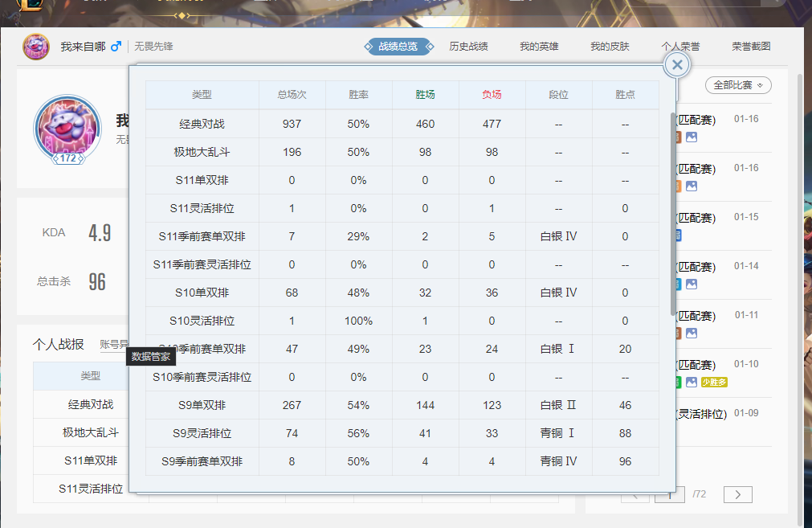The image size is (812, 528).
Task: Click the yellow 少胜多 badge on 01-10 match
Action: point(714,383)
